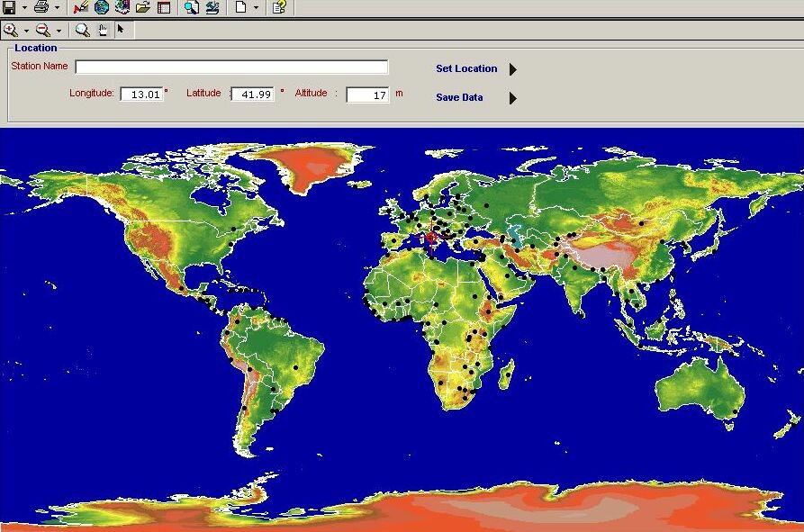Click the export/send output icon
Image resolution: width=804 pixels, height=532 pixels.
212,9
